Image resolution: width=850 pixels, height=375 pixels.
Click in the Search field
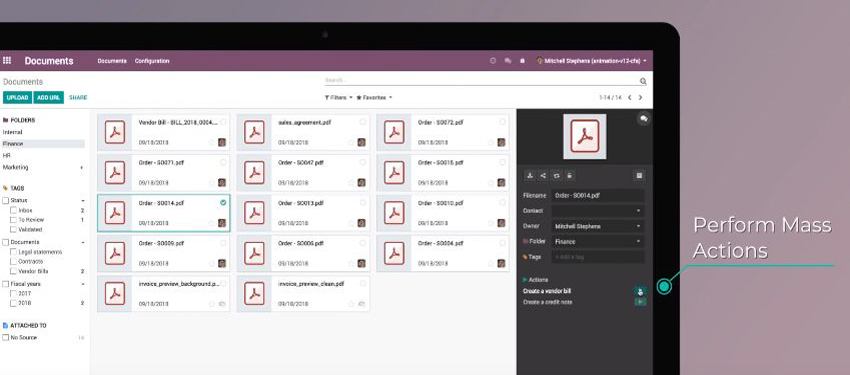coord(481,81)
